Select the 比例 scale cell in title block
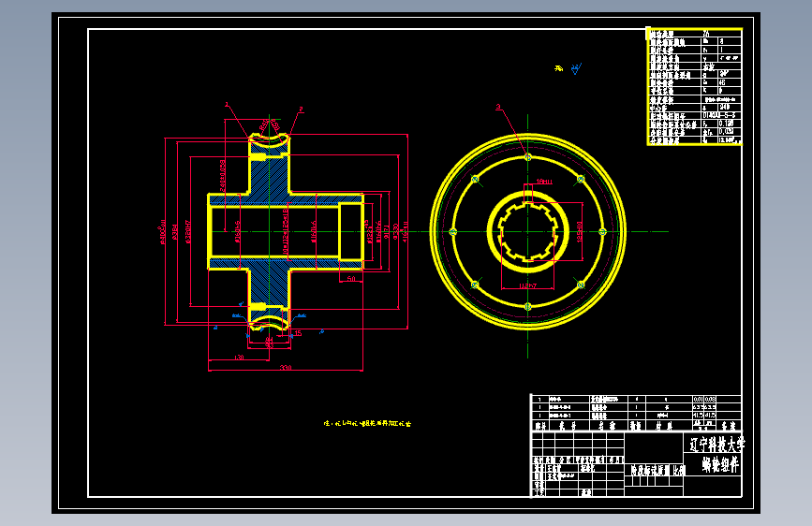This screenshot has width=812, height=526. point(678,470)
